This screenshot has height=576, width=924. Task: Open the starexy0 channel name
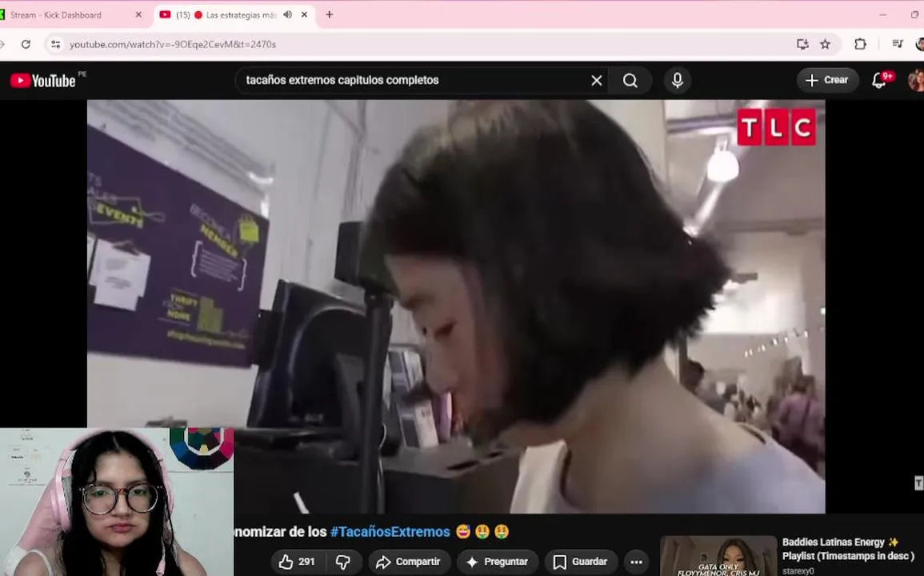[x=798, y=570]
